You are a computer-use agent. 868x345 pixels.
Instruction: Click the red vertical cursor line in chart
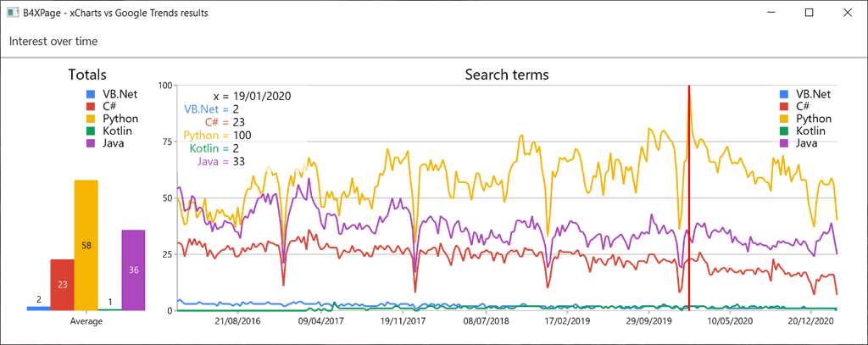[689, 212]
